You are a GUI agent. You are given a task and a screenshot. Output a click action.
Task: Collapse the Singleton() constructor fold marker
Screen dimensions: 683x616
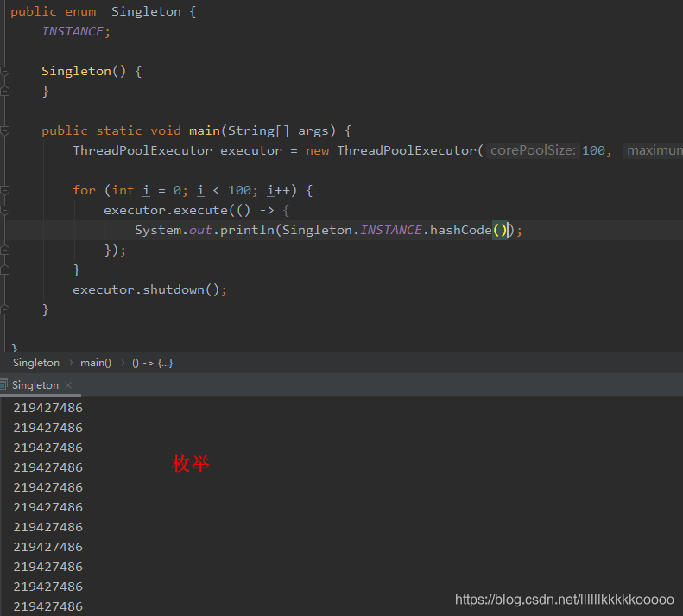point(5,71)
